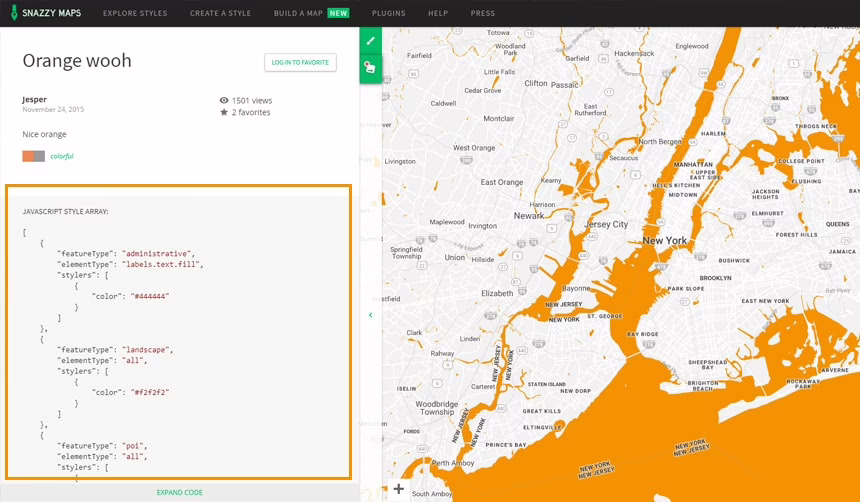Open the Plugins menu item
Image resolution: width=860 pixels, height=502 pixels.
click(x=388, y=13)
